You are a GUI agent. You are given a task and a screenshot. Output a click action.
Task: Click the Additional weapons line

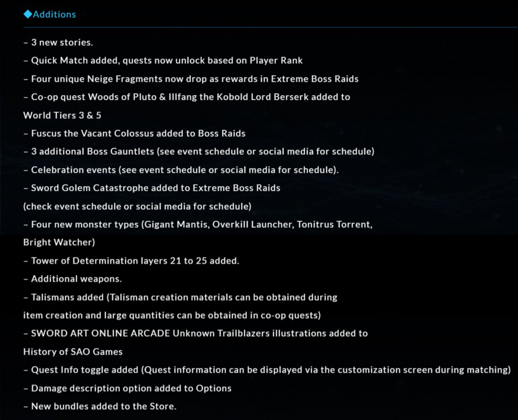click(73, 279)
